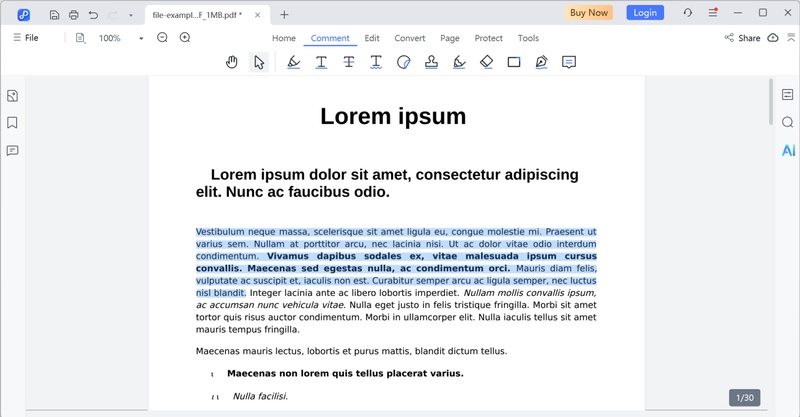
Task: Choose the Highlight text tool
Action: click(x=293, y=62)
